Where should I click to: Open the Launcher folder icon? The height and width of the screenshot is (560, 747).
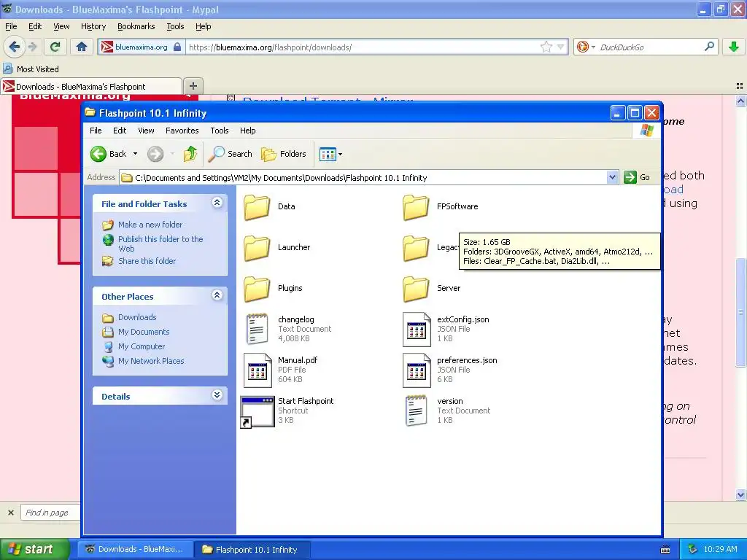[257, 248]
